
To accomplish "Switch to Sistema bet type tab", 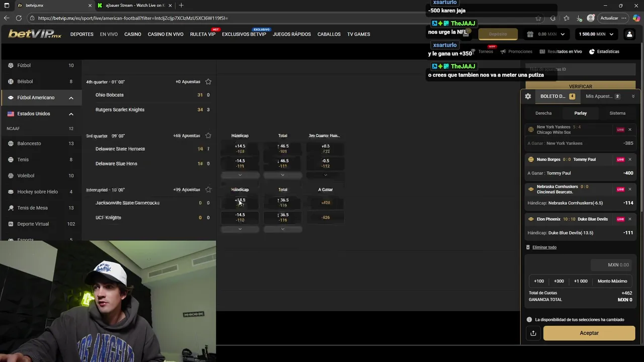I will coord(617,113).
